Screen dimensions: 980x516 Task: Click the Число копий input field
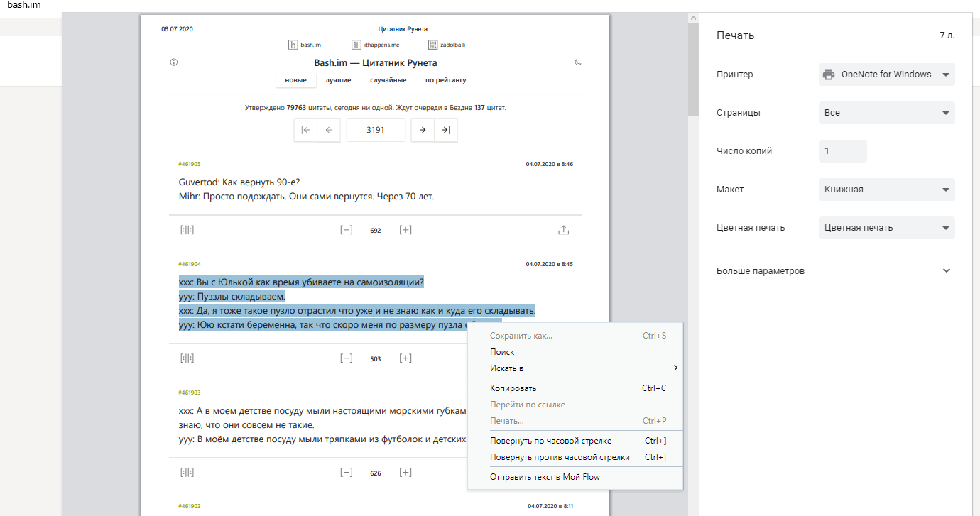pos(842,151)
